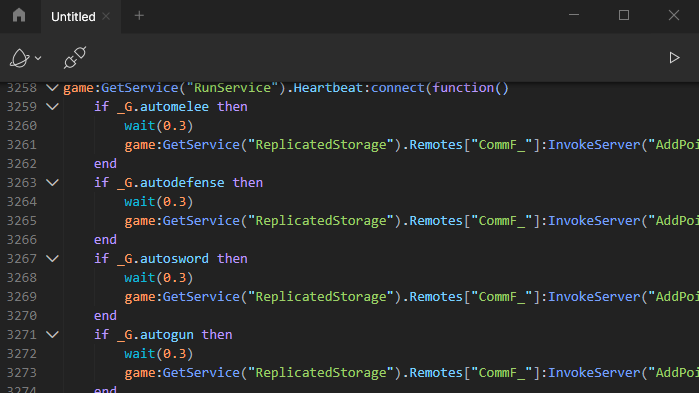Viewport: 699px width, 393px height.
Task: Click the rocket icon in toolbar
Action: click(20, 58)
